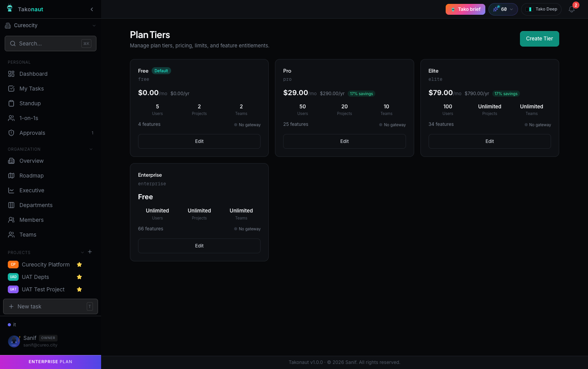
Task: Click the $29.00 Pro price
Action: click(296, 93)
